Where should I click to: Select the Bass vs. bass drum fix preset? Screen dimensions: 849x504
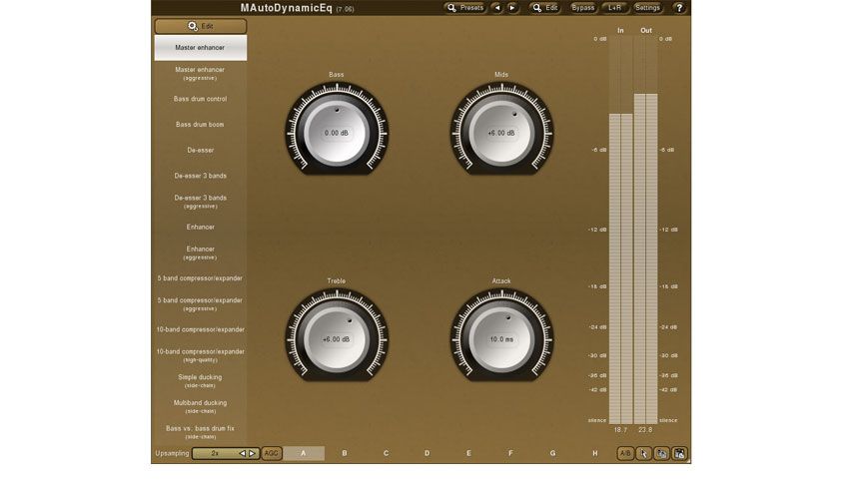click(x=201, y=432)
